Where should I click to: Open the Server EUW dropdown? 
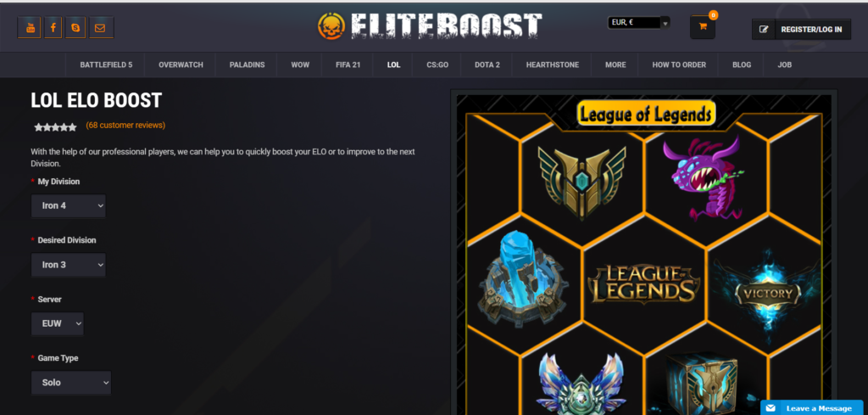click(x=58, y=323)
